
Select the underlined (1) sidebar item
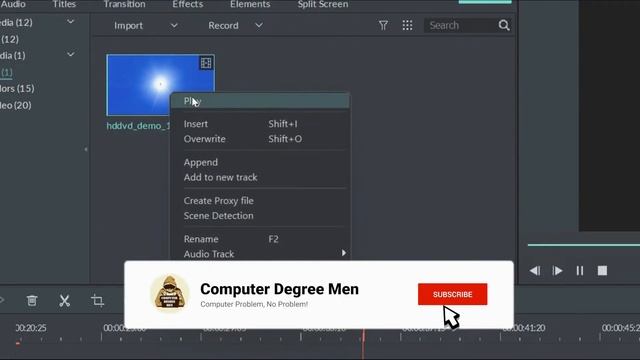[7, 73]
